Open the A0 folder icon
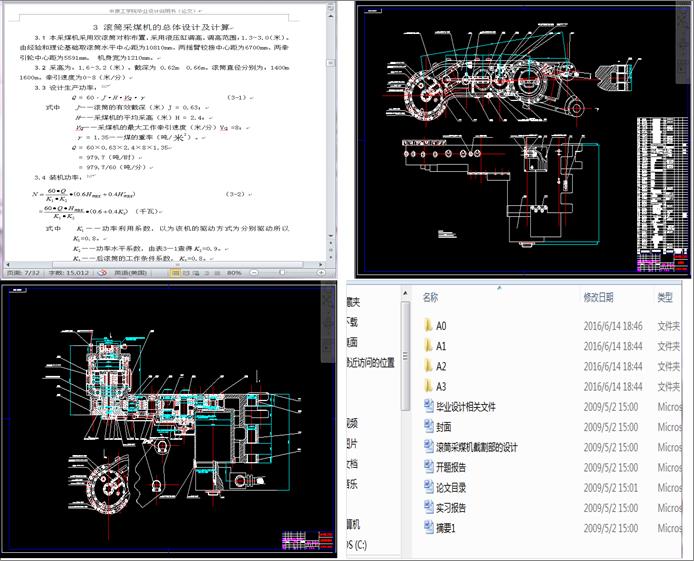 point(428,326)
